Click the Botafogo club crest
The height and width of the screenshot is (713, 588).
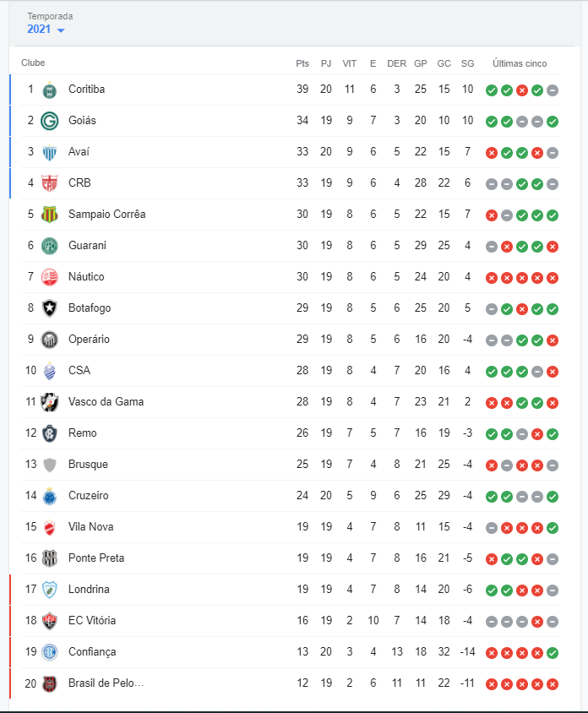pos(50,308)
